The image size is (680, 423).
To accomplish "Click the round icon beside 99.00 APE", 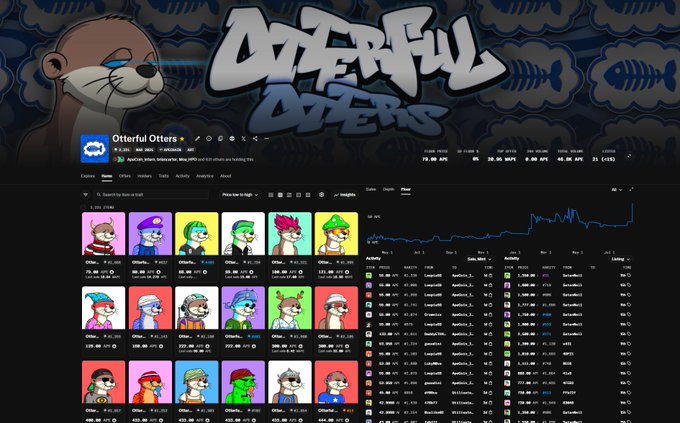I will (252, 272).
